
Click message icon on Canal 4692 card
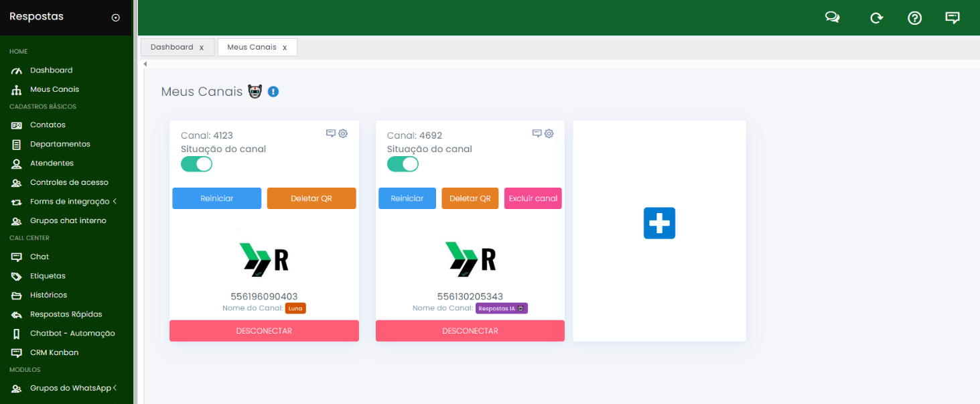click(x=537, y=133)
